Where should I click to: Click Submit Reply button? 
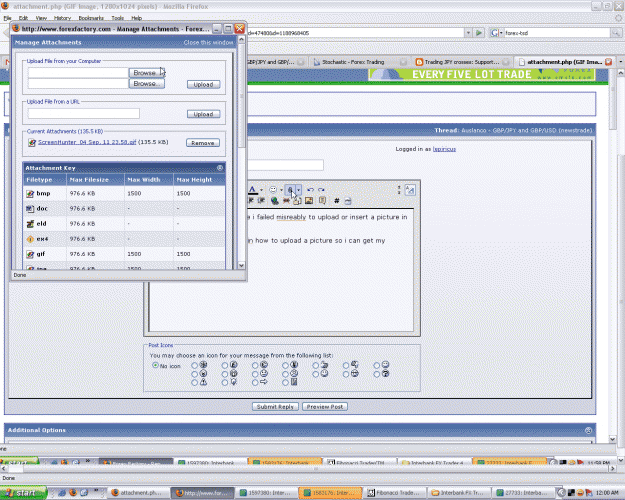275,407
